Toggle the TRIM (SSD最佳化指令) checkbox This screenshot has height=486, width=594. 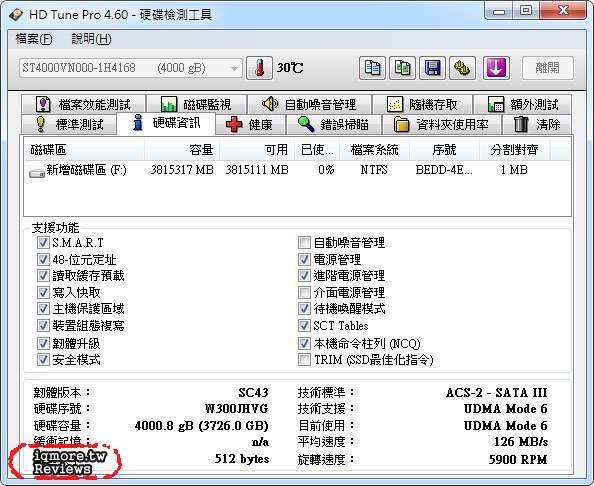pyautogui.click(x=304, y=359)
